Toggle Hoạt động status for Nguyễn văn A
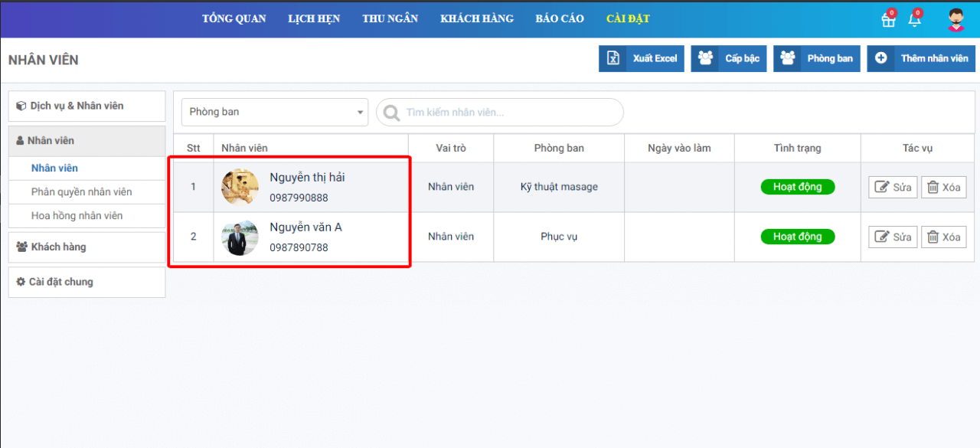 tap(797, 237)
